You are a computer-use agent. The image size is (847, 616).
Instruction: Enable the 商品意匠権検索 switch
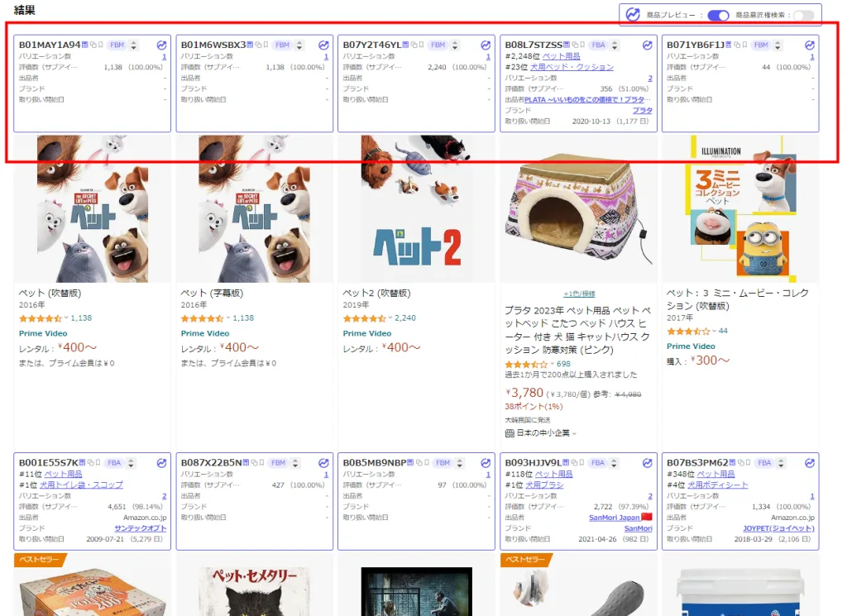[x=804, y=15]
